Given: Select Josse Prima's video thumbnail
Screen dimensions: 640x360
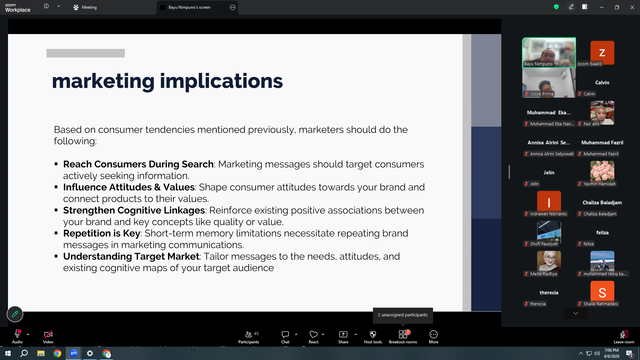Looking at the screenshot, I should point(549,83).
